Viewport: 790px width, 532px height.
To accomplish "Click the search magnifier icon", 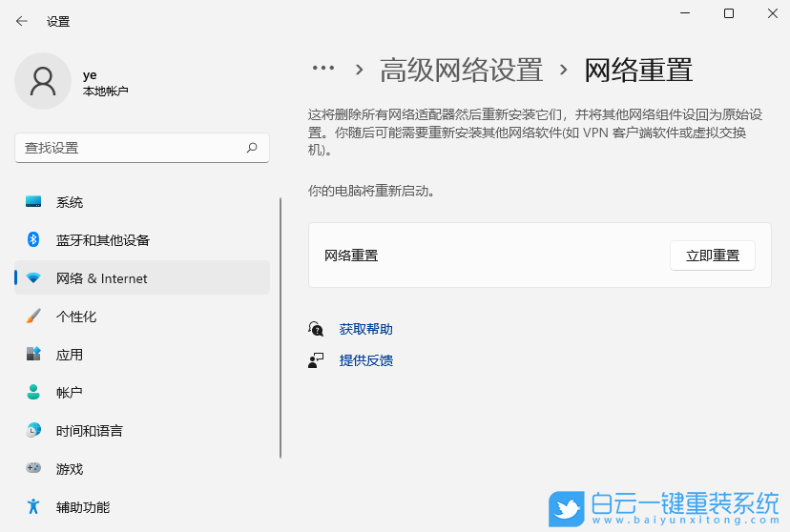I will tap(252, 148).
